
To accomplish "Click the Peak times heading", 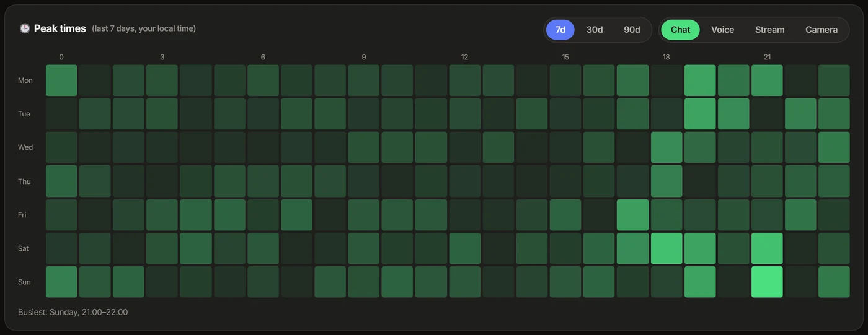I will coord(60,28).
